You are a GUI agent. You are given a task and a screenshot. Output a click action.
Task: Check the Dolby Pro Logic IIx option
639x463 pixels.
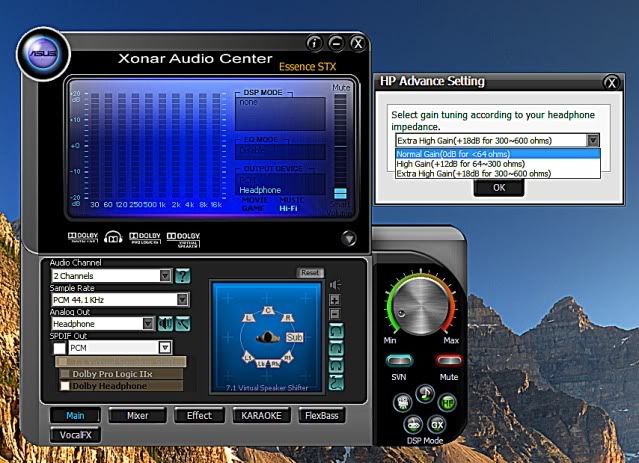[65, 374]
